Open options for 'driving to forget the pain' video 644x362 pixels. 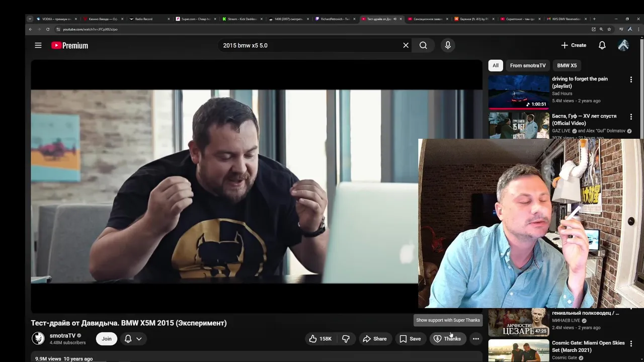point(631,79)
